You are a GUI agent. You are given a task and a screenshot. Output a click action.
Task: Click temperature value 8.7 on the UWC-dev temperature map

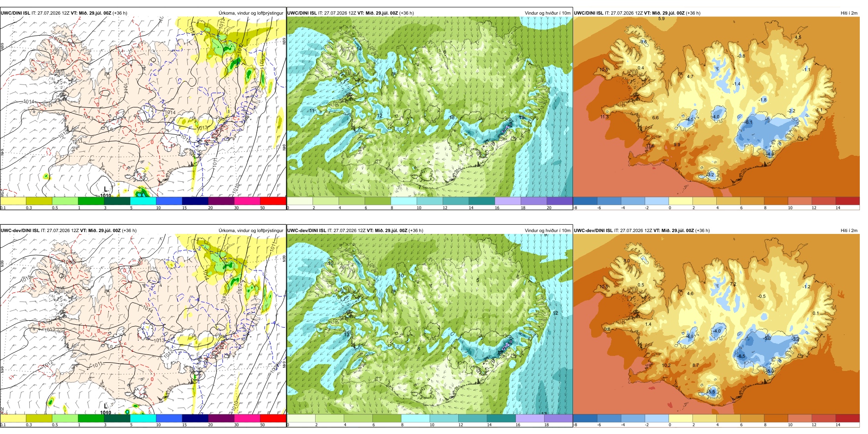pyautogui.click(x=695, y=365)
